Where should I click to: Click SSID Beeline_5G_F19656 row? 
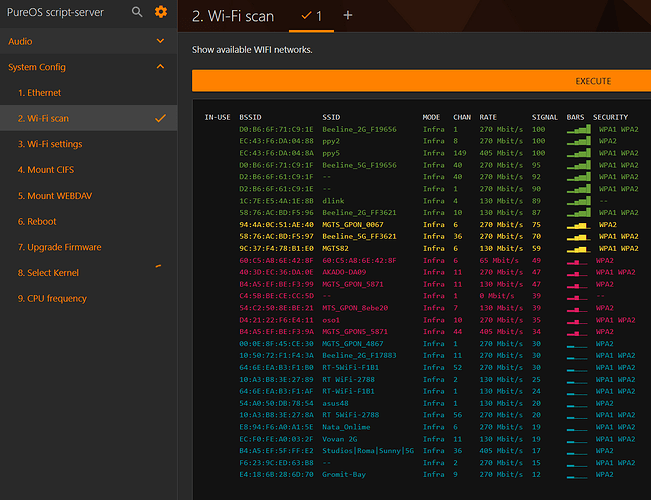359,165
